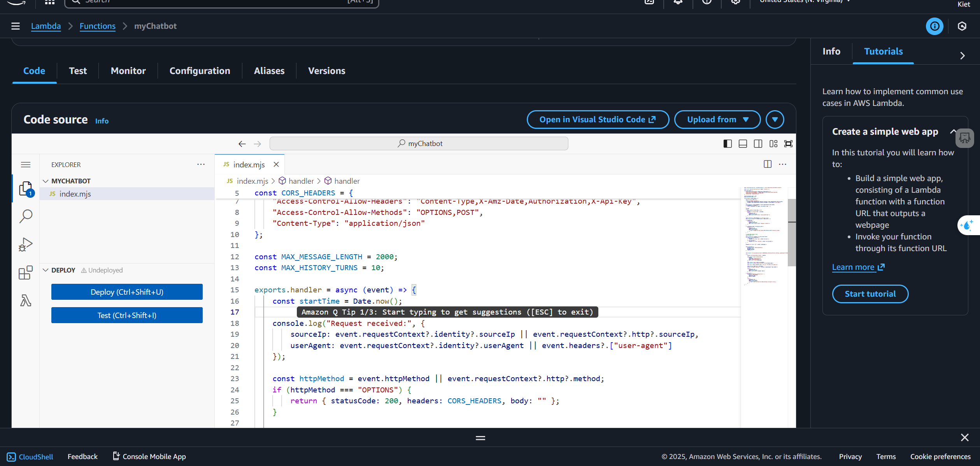980x466 pixels.
Task: Open the Run and Debug view
Action: point(26,244)
